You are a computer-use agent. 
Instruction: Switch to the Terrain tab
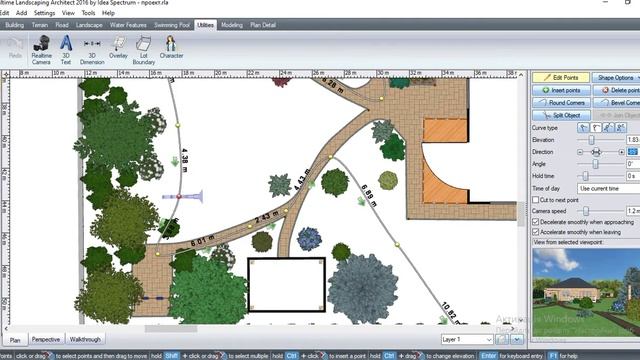click(x=40, y=25)
